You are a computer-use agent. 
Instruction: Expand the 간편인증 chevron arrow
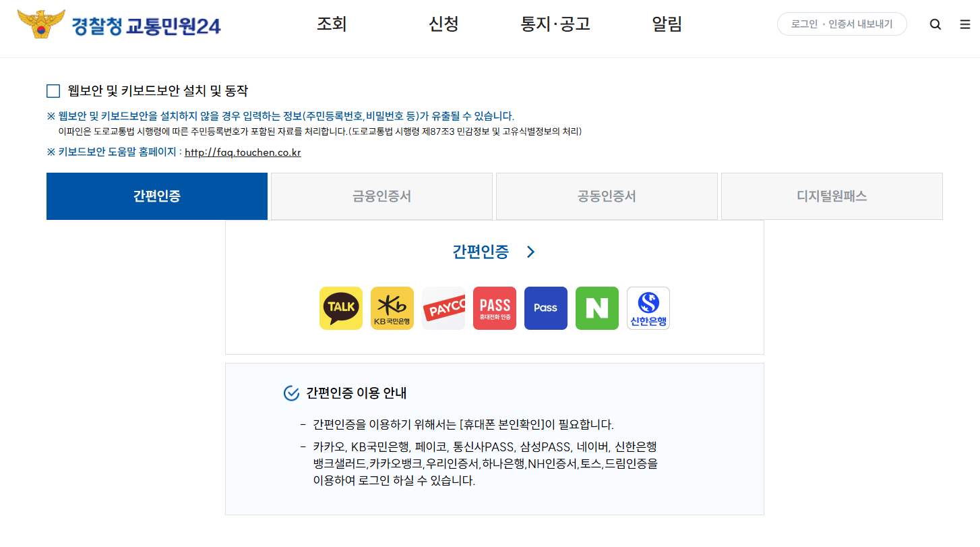(530, 252)
